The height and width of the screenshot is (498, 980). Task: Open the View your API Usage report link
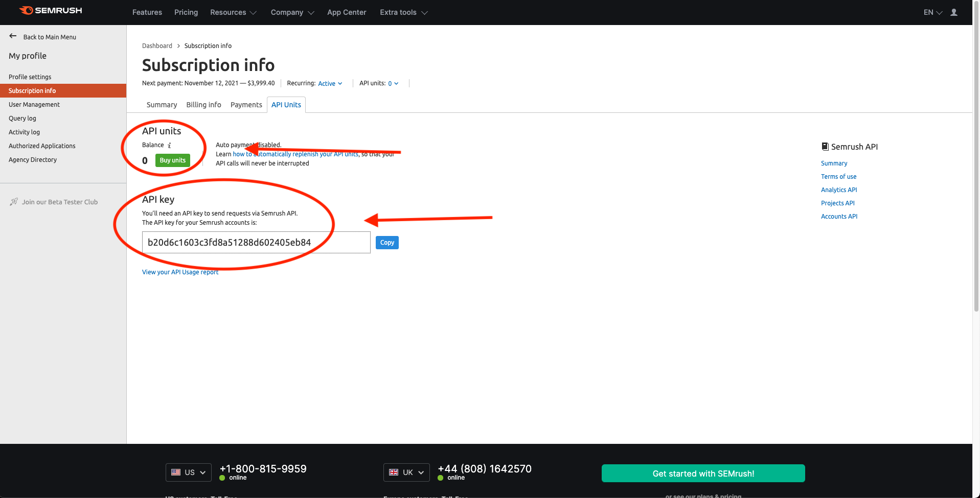[x=180, y=272]
